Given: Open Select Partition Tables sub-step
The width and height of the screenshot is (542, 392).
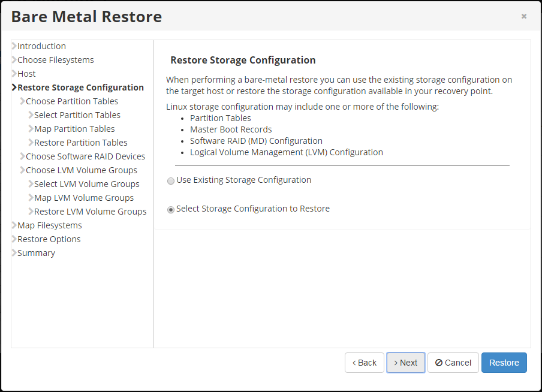Looking at the screenshot, I should 77,115.
